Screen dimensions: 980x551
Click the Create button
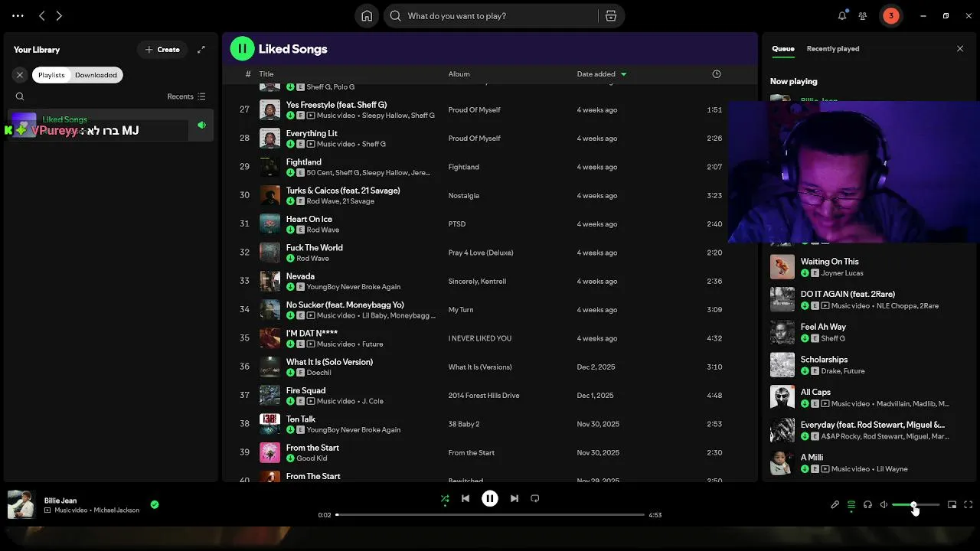(x=162, y=50)
